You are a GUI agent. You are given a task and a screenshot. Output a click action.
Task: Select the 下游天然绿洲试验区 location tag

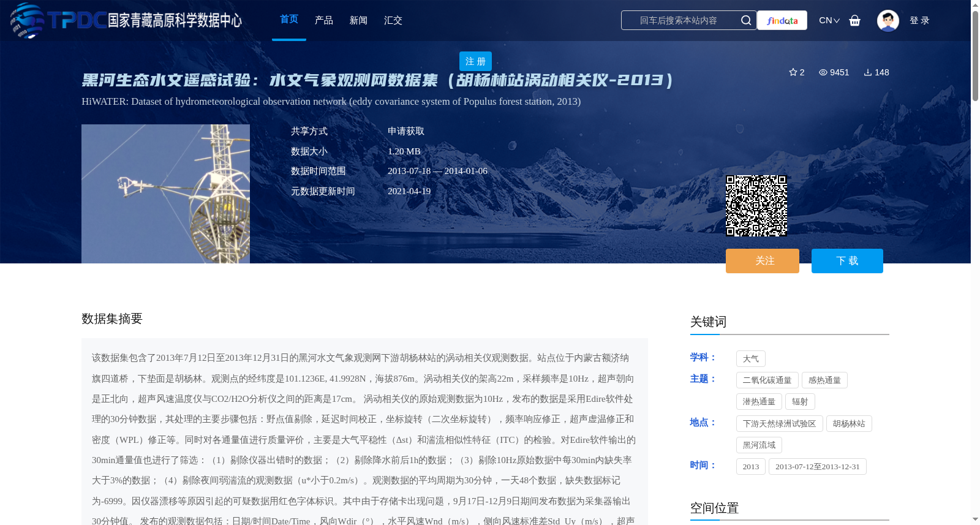click(780, 424)
